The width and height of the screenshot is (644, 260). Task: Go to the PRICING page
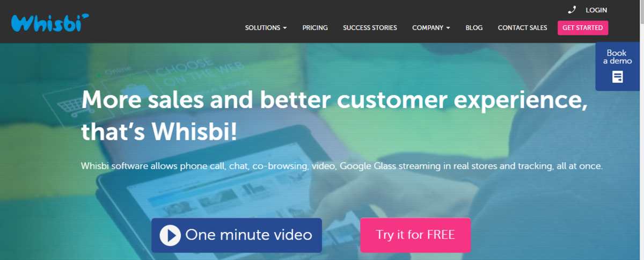click(315, 27)
